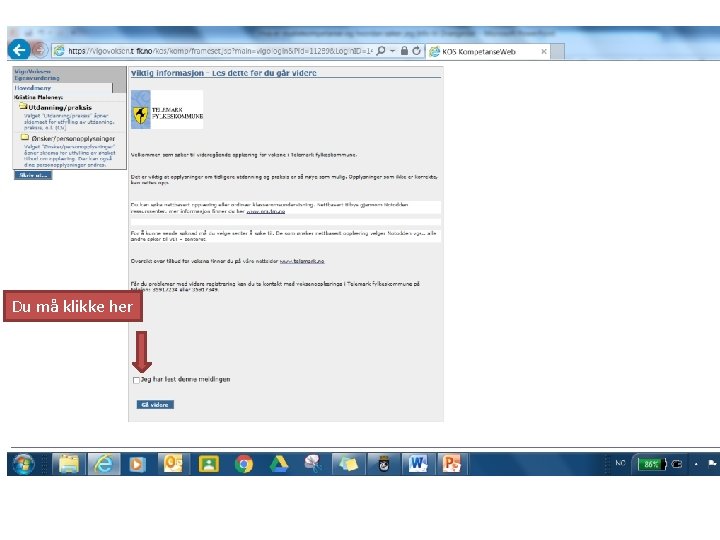
Task: Click the 86% battery indicator
Action: (x=652, y=464)
